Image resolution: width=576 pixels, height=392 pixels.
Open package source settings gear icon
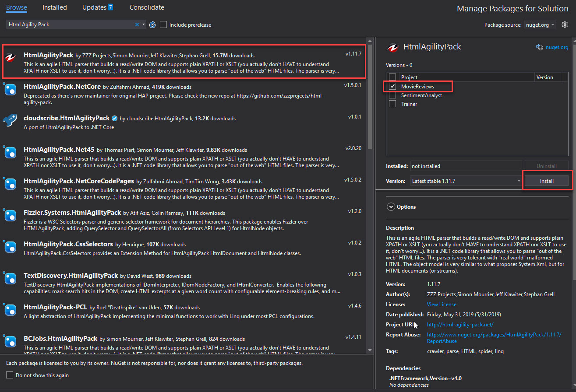tap(565, 24)
